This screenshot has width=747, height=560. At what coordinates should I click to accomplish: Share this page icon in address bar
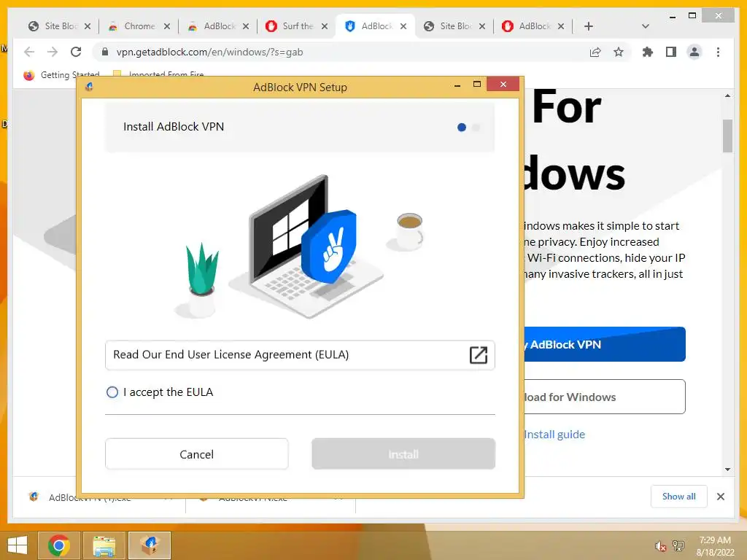[595, 52]
